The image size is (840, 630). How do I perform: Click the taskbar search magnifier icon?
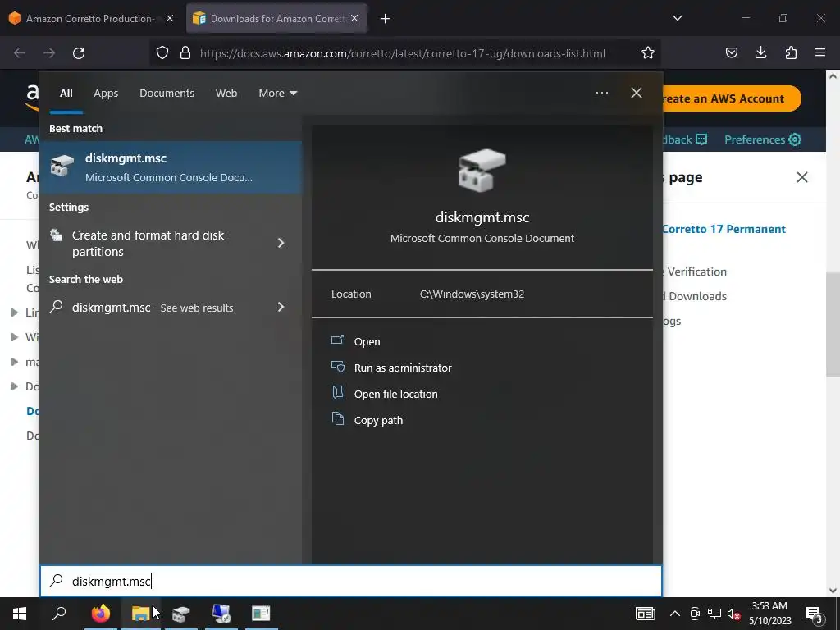[x=59, y=614]
